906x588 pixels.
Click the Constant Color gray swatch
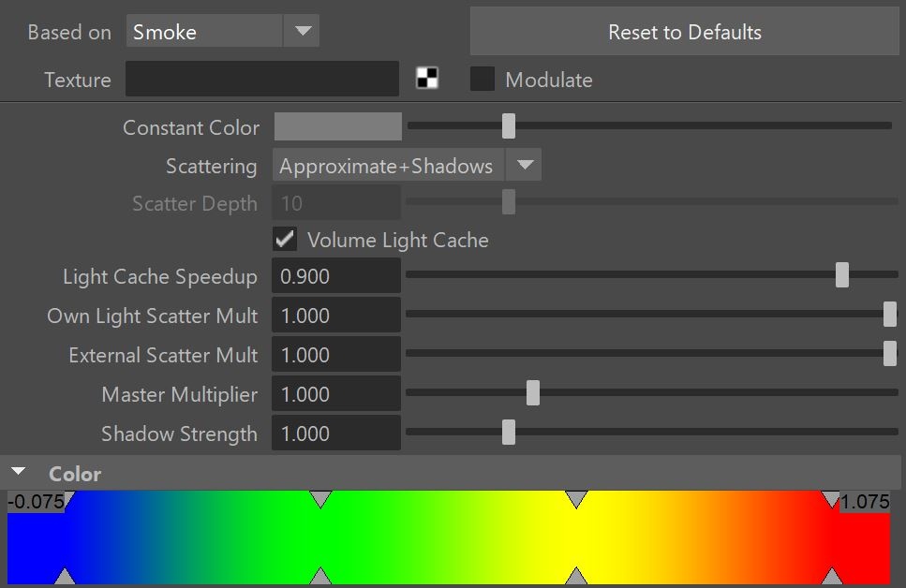pyautogui.click(x=338, y=126)
